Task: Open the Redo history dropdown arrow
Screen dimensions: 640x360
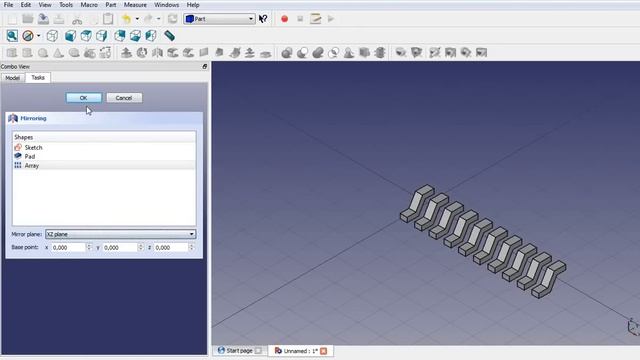Action: [158, 19]
